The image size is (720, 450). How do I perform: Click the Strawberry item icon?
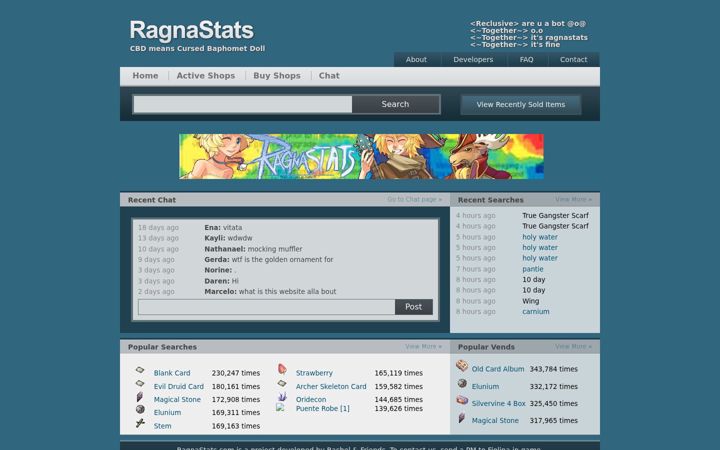(282, 369)
